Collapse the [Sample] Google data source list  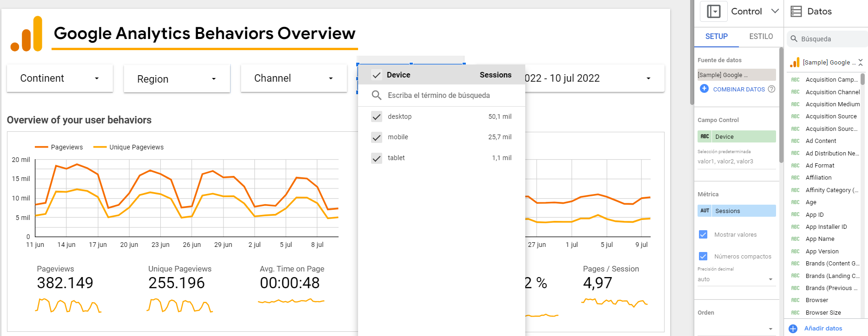pos(861,62)
